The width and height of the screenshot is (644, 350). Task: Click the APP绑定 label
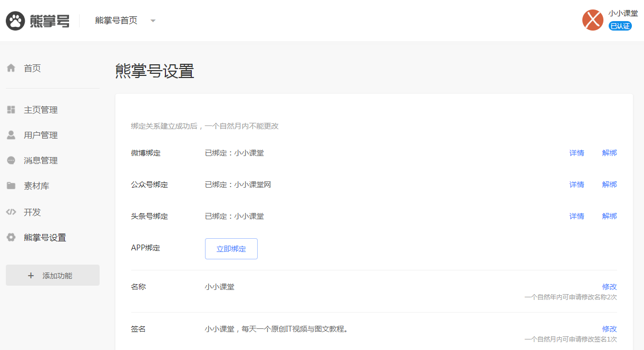[x=145, y=248]
